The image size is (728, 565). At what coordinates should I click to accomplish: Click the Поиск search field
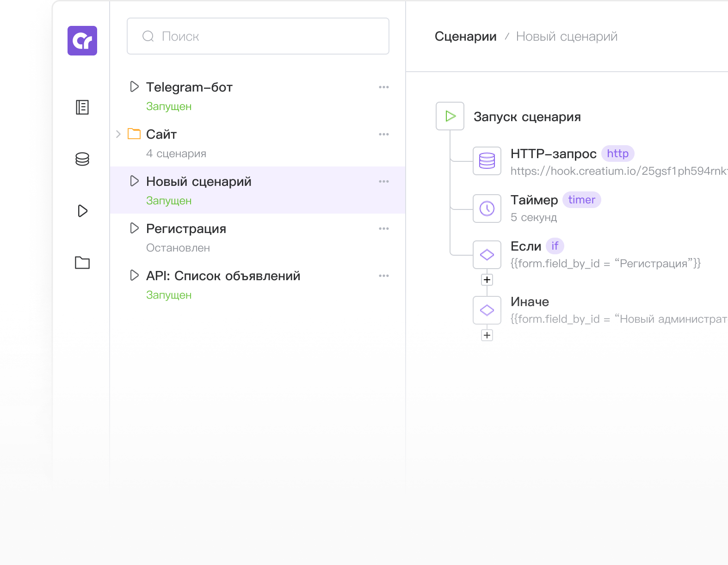point(258,36)
